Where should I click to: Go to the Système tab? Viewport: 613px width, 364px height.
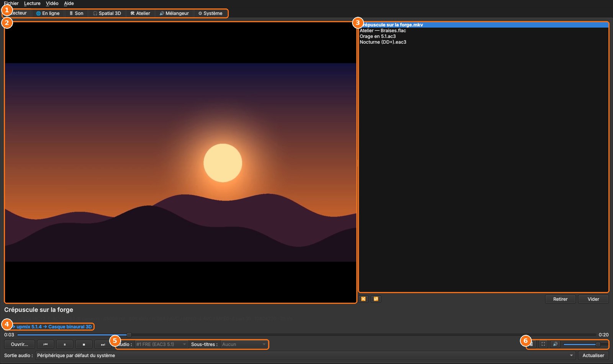point(210,13)
